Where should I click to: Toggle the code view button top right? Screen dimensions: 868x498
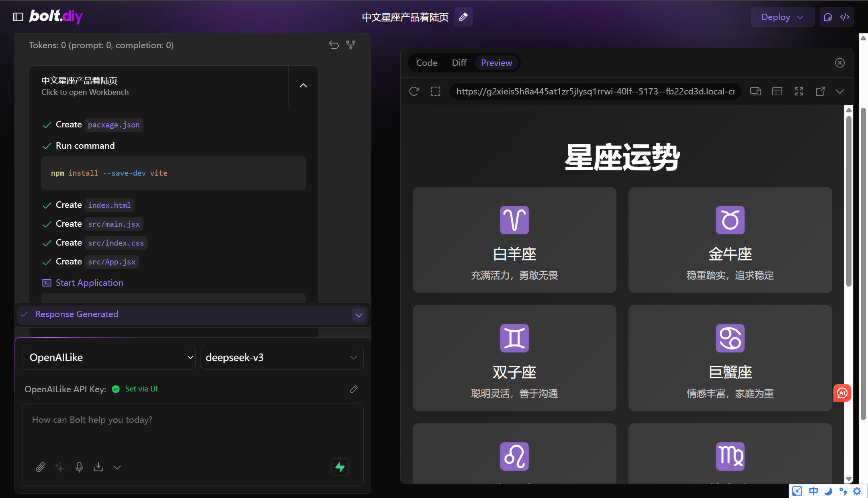(845, 17)
